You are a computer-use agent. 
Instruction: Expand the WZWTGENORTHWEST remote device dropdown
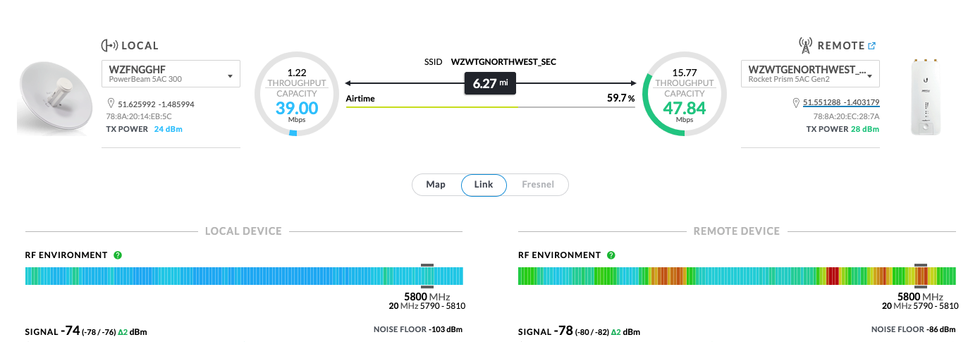871,75
